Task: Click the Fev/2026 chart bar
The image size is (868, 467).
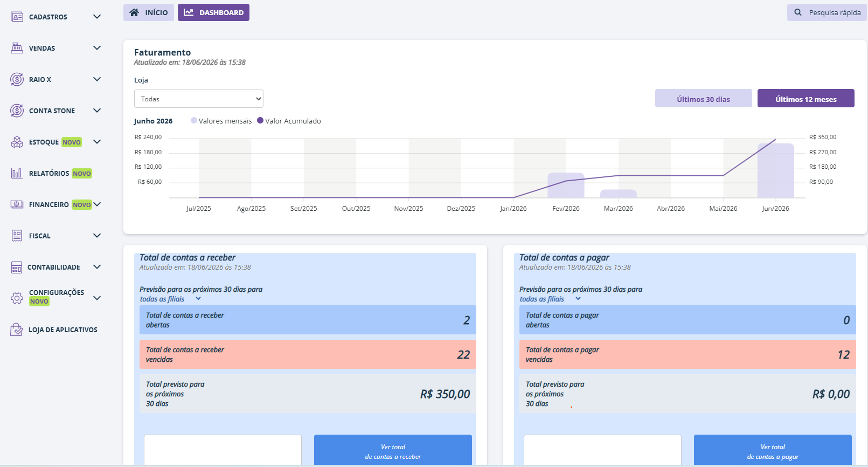Action: (566, 185)
